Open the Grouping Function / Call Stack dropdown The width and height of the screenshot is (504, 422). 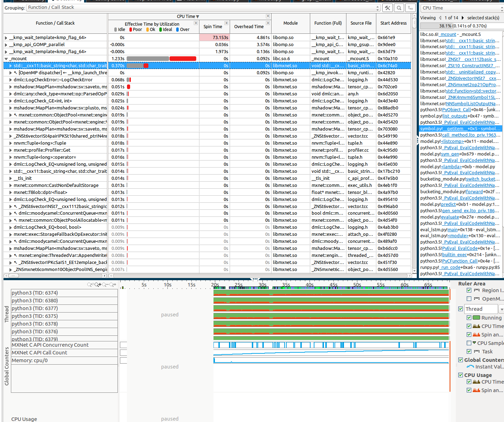203,7
